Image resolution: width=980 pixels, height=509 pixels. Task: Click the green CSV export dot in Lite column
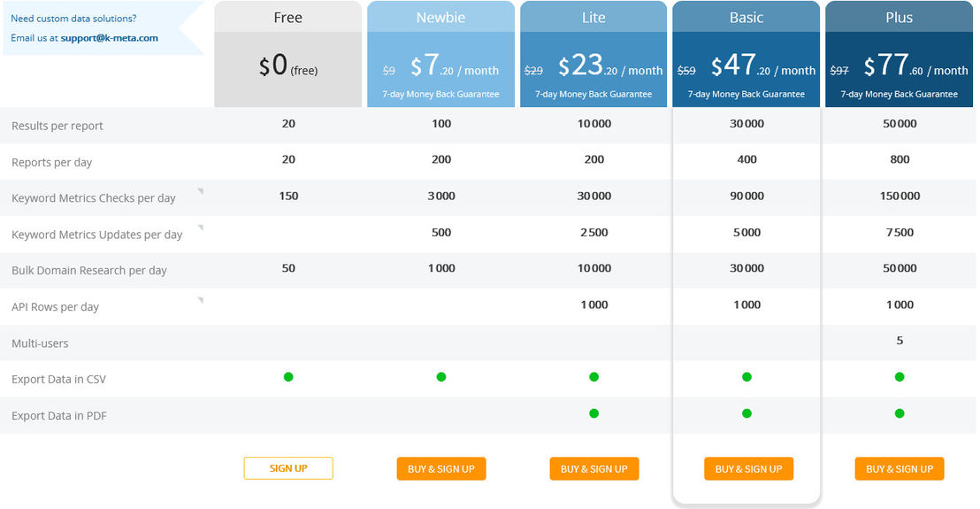[593, 377]
